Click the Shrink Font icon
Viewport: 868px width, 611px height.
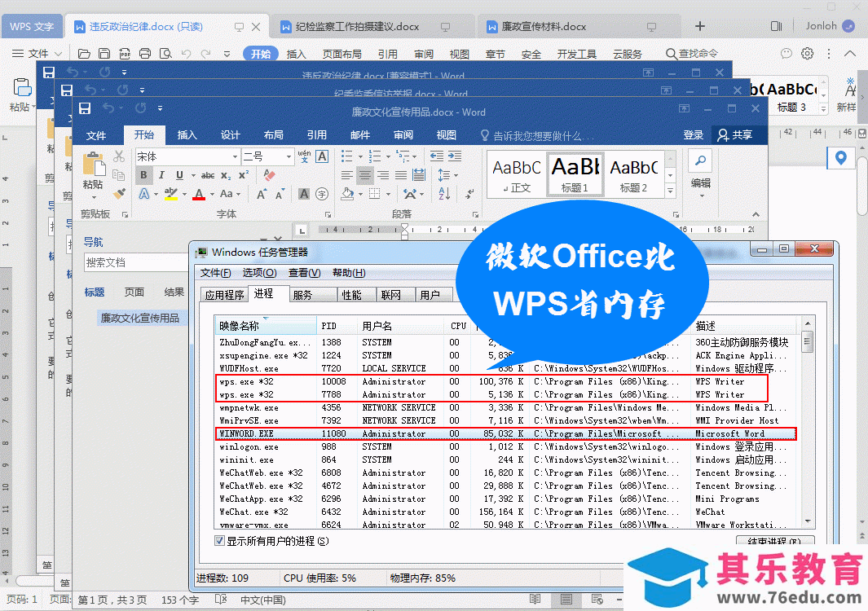click(280, 194)
